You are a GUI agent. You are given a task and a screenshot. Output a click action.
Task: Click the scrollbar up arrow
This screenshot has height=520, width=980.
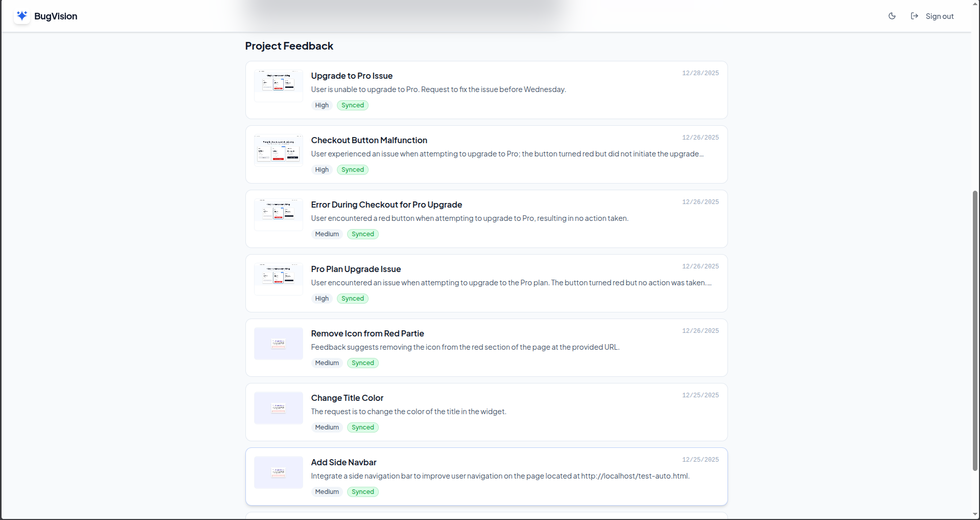pos(975,4)
